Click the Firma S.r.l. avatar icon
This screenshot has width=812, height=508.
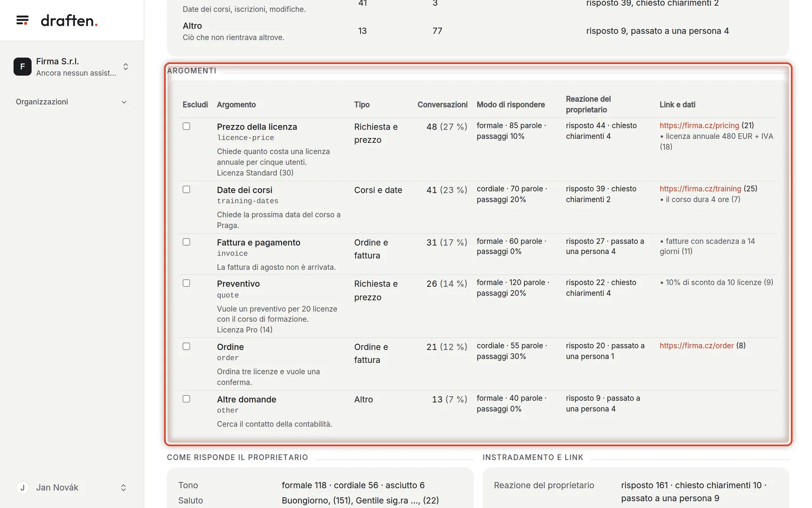point(22,67)
